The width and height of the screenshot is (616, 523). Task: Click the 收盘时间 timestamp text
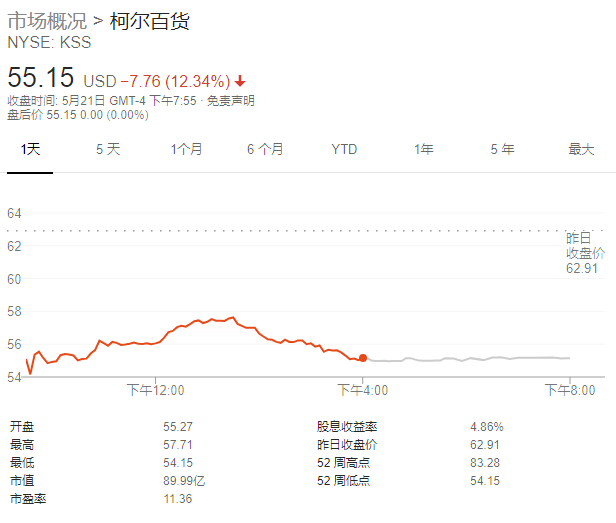click(102, 101)
